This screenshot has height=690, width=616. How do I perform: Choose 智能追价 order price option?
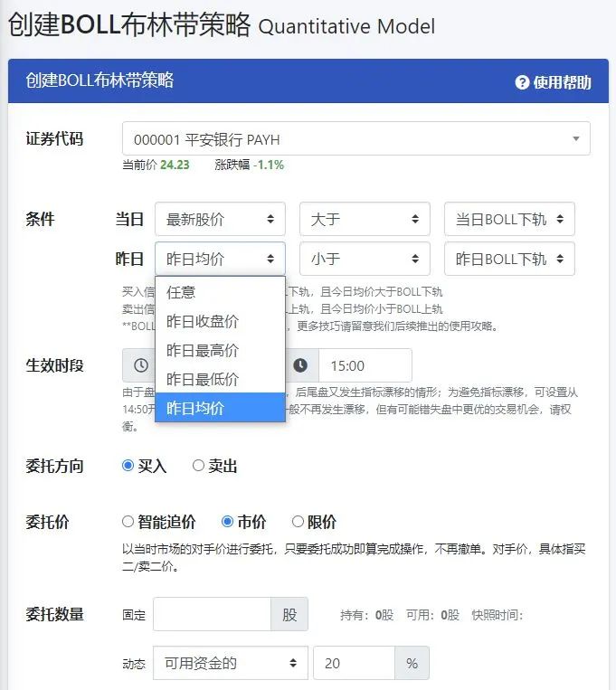click(128, 522)
